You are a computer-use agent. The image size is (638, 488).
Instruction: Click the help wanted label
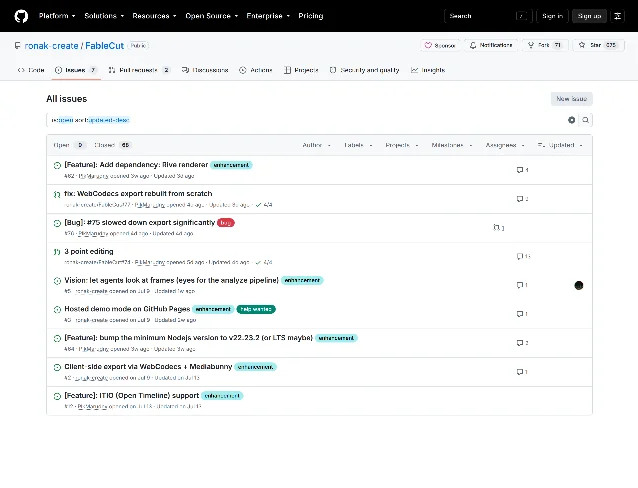256,309
